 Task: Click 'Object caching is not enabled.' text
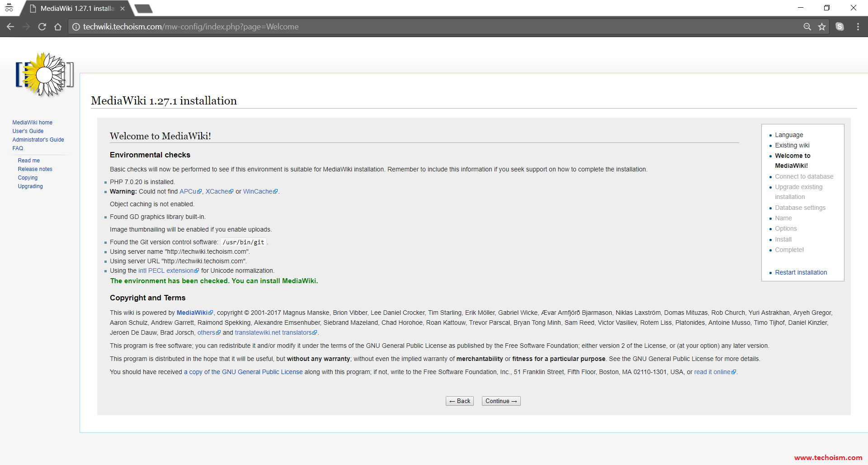pos(152,204)
